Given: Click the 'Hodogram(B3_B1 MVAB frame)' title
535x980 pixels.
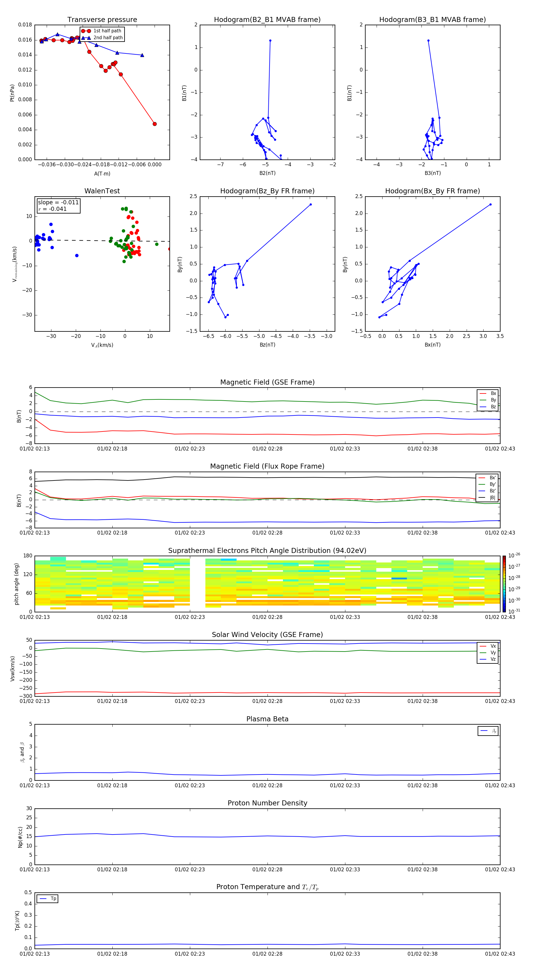Looking at the screenshot, I should 432,20.
